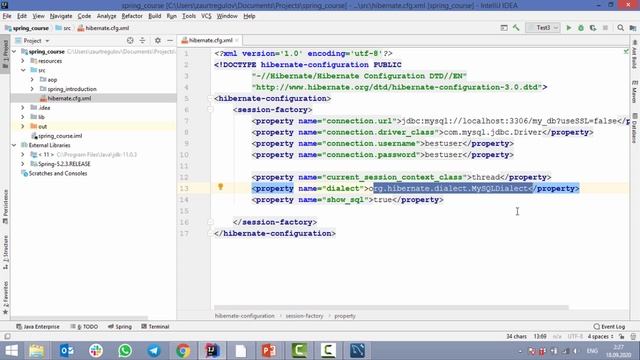Viewport: 640px width, 360px height.
Task: Click UTF-8 encoding in status bar
Action: click(x=575, y=337)
